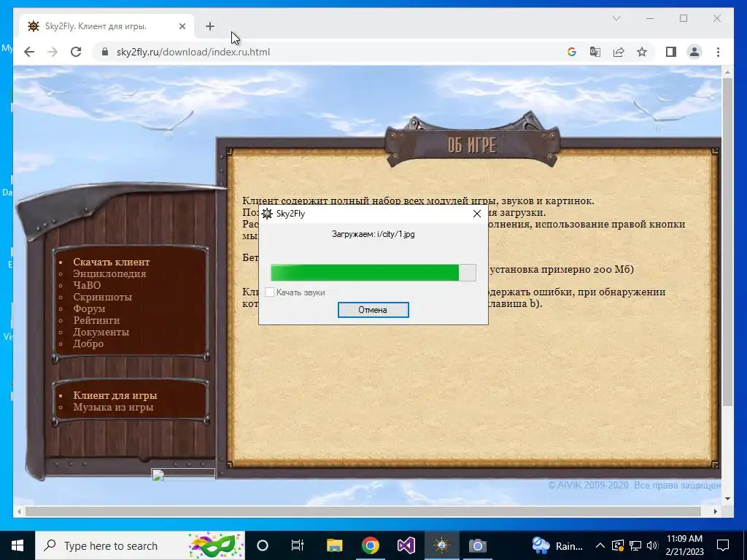
Task: Open the Скачать клиент link
Action: [x=112, y=262]
